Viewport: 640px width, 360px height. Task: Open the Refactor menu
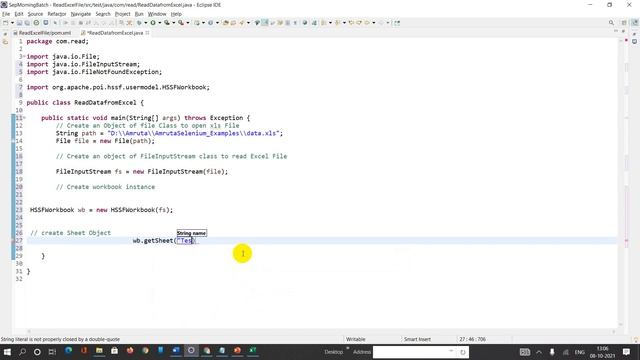[x=57, y=14]
